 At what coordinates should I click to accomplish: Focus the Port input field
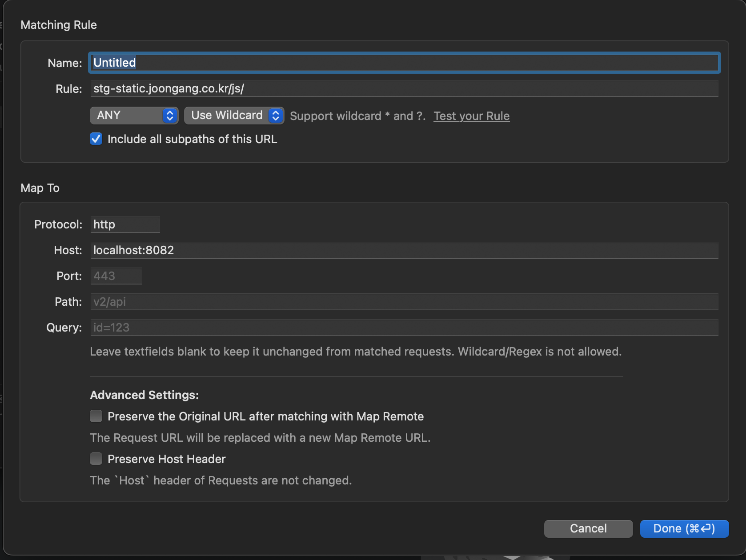click(x=116, y=276)
